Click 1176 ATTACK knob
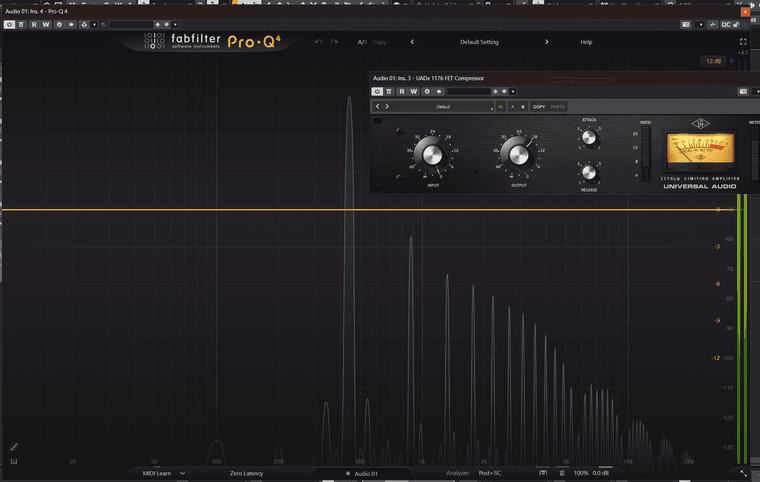 pos(589,138)
